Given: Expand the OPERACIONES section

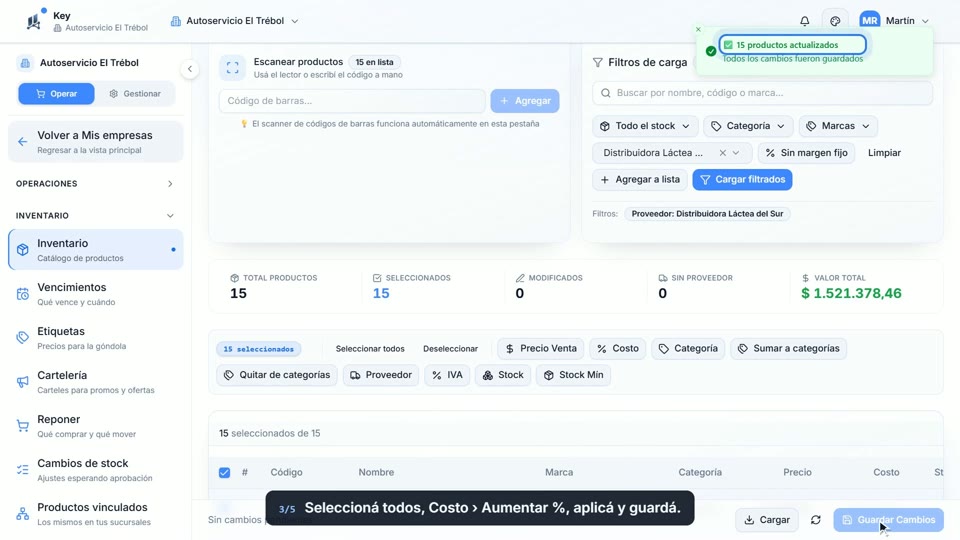Looking at the screenshot, I should coord(95,184).
